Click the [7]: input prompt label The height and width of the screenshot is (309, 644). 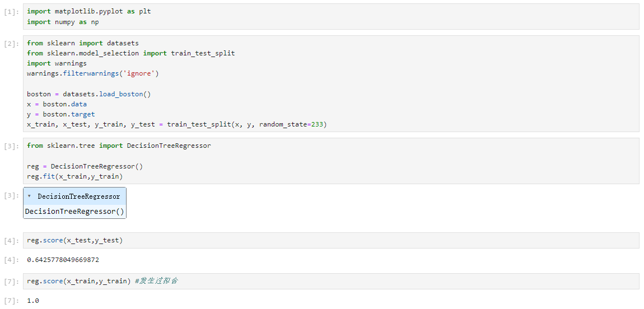[11, 282]
